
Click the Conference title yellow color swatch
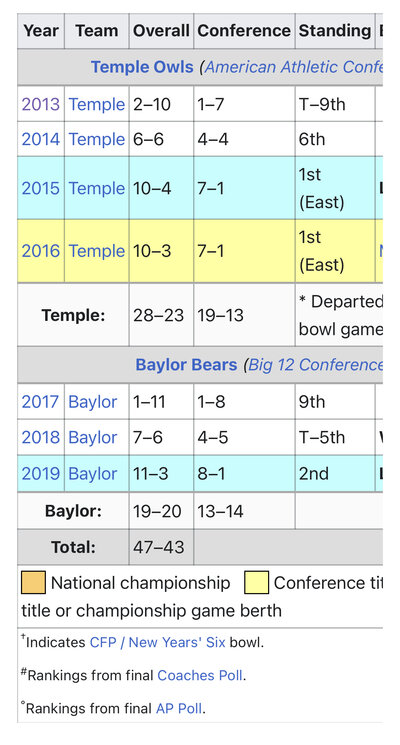pyautogui.click(x=257, y=583)
